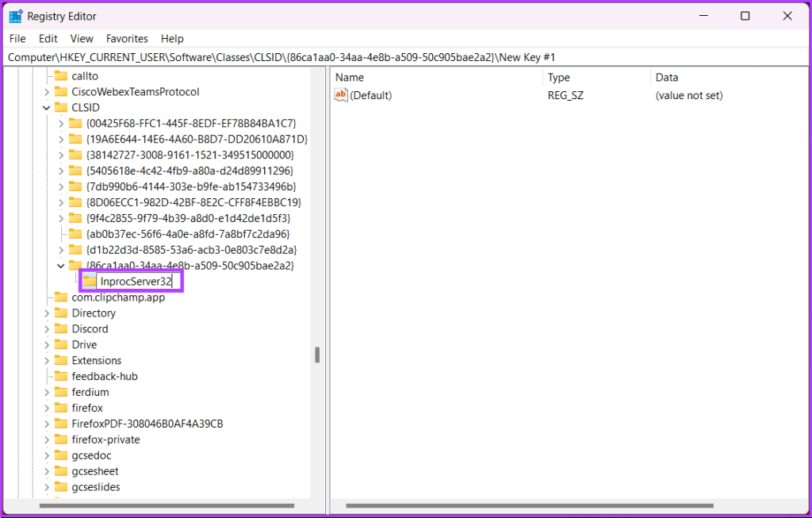Open the View menu

[x=82, y=38]
